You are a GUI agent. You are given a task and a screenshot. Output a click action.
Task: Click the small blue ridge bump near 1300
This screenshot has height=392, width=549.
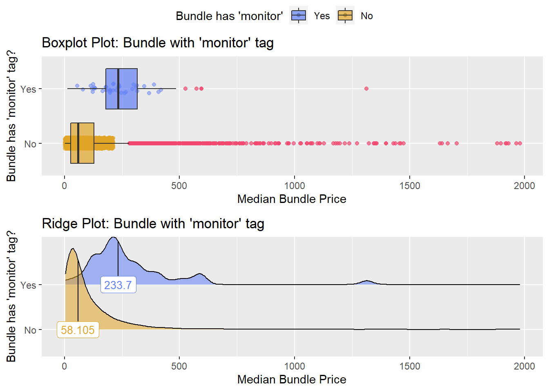pos(367,283)
